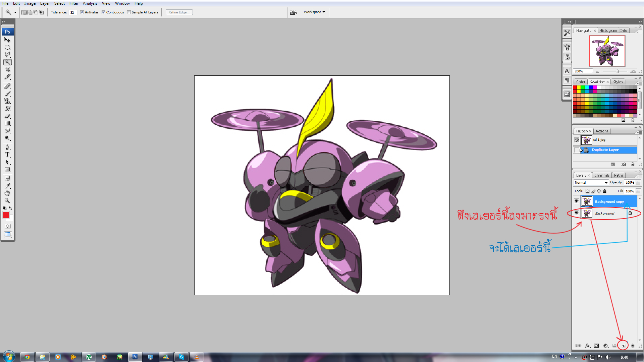
Task: Select the Pen tool
Action: coord(7,147)
